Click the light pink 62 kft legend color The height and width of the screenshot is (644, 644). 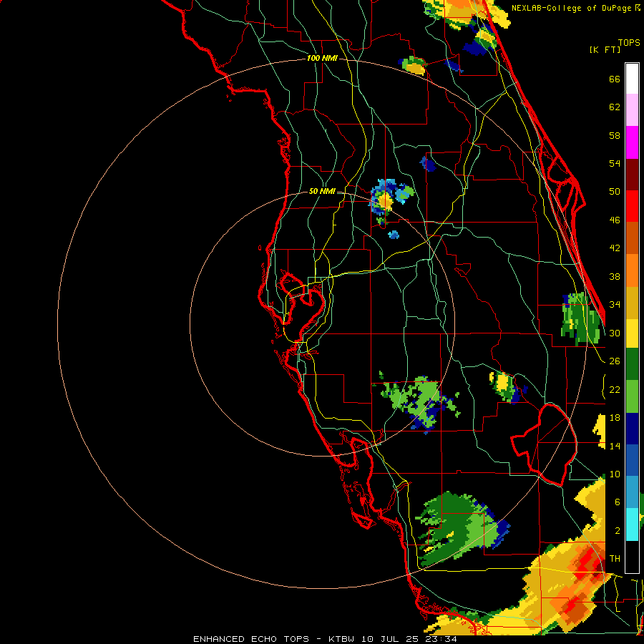pos(632,109)
